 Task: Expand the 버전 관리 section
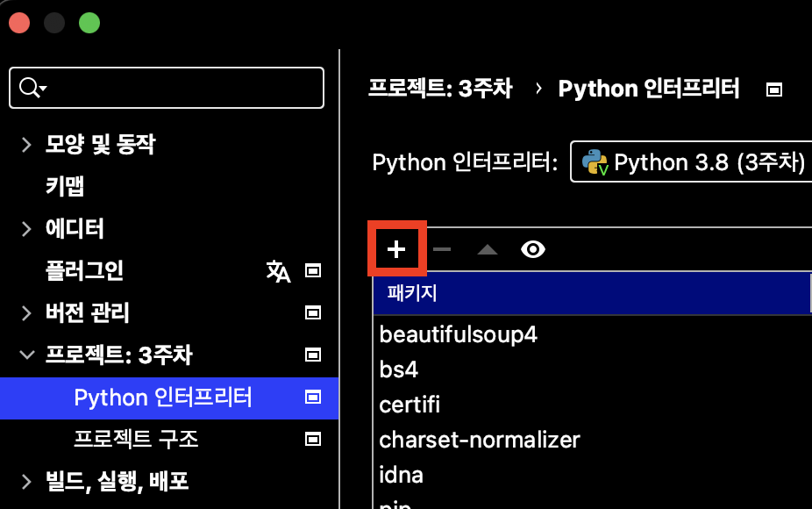point(26,313)
